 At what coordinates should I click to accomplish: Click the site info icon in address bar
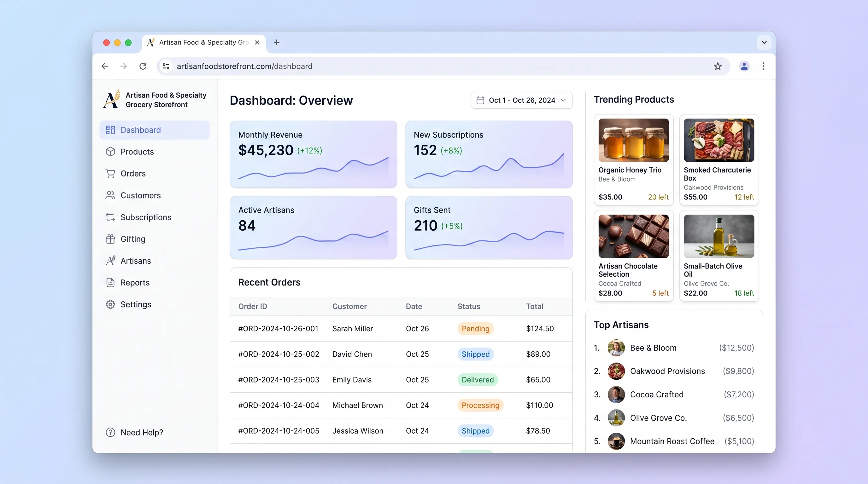click(166, 66)
